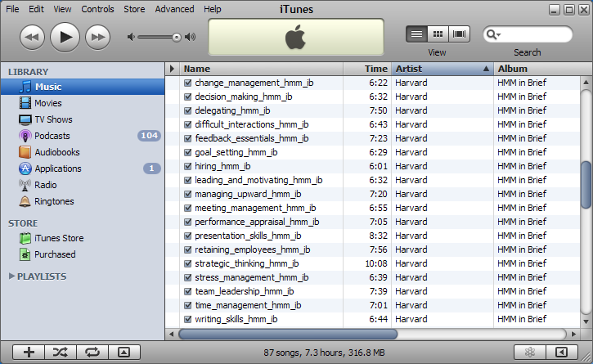593x364 pixels.
Task: Uncheck hiring_hmm_ib checkbox
Action: (x=187, y=167)
